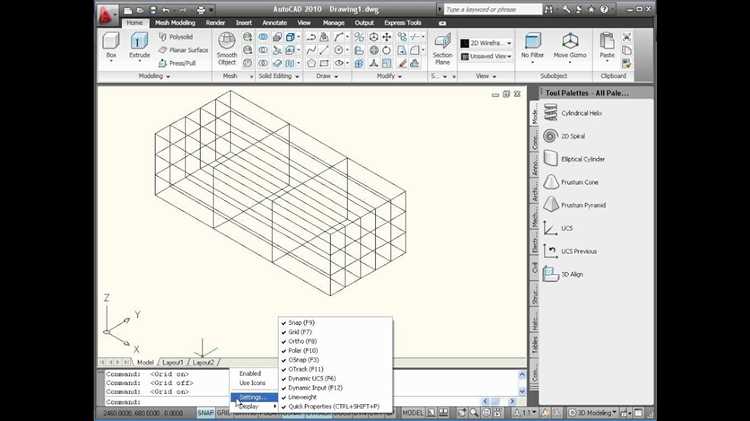Click the Extrude tool
The height and width of the screenshot is (421, 750).
(x=139, y=46)
